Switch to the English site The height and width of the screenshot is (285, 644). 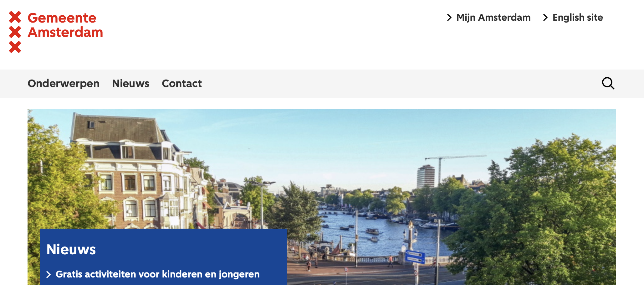click(x=573, y=18)
